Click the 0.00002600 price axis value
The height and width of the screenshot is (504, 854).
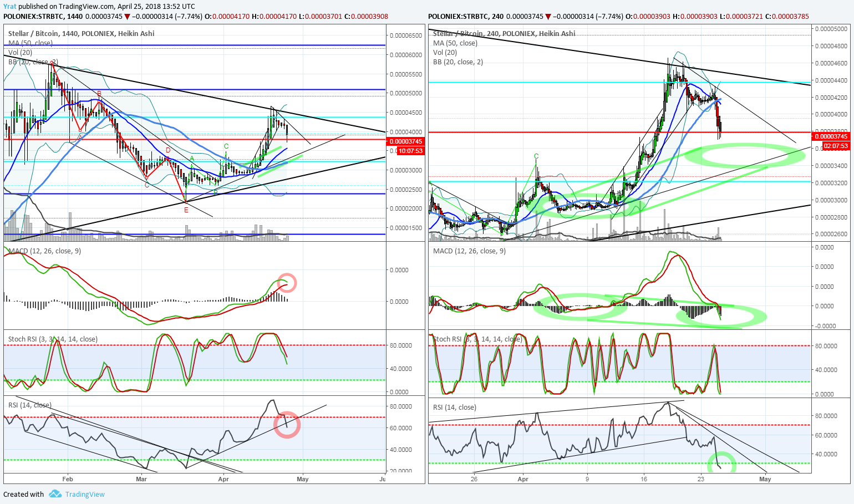(831, 234)
